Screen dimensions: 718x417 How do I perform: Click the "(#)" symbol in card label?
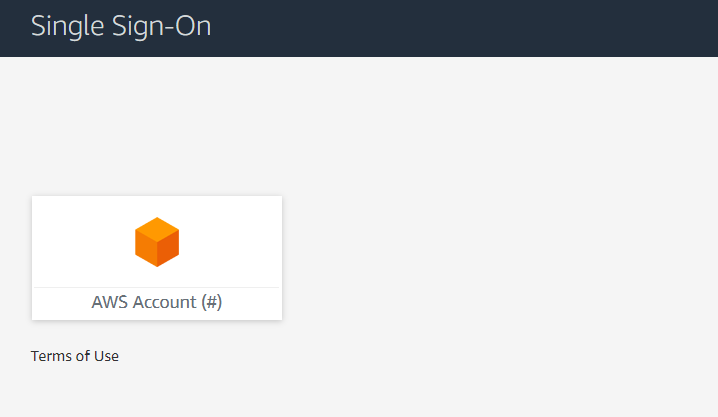212,302
